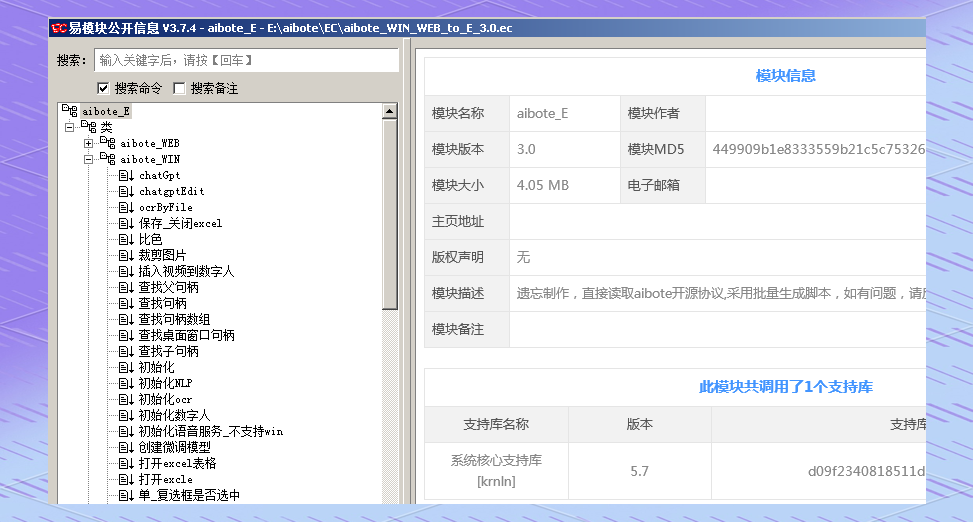Click the 此模块共调用了1个支持库 heading
This screenshot has height=522, width=973.
pyautogui.click(x=786, y=387)
